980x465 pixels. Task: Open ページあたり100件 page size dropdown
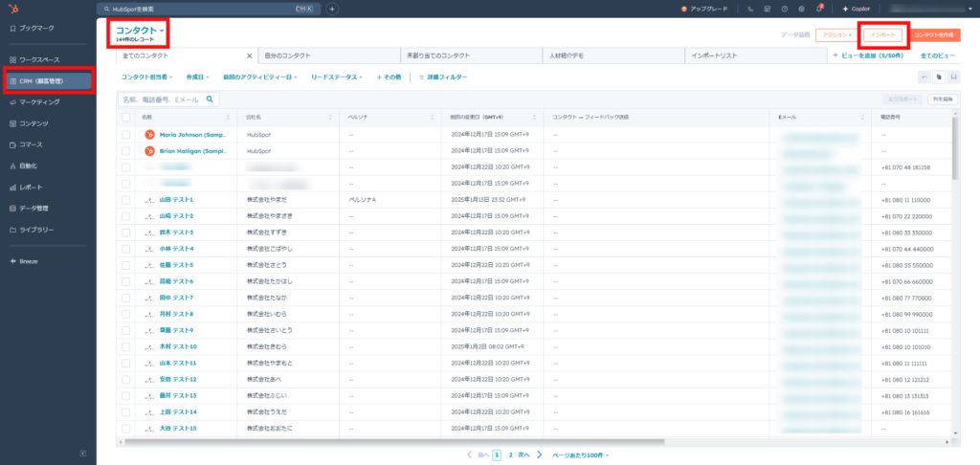pyautogui.click(x=580, y=455)
